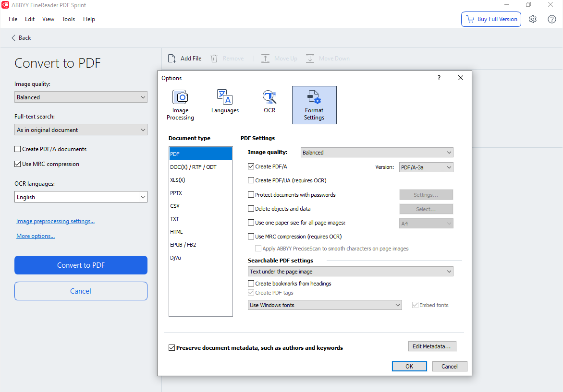
Task: Select PPTX document type
Action: pos(200,193)
